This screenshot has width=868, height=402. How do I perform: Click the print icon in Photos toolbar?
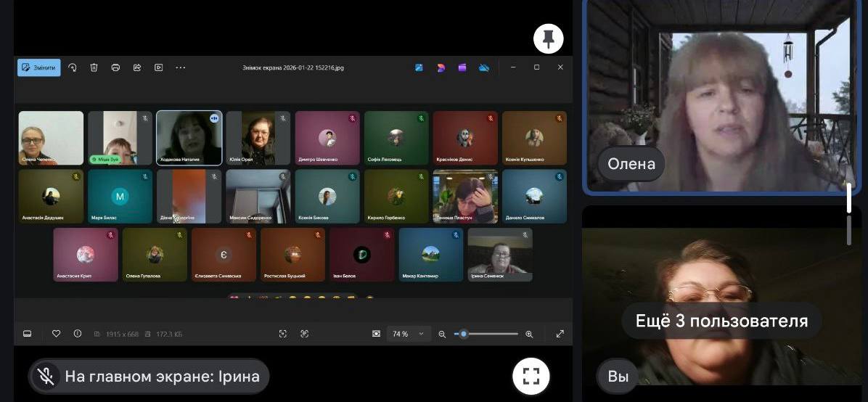[x=115, y=67]
